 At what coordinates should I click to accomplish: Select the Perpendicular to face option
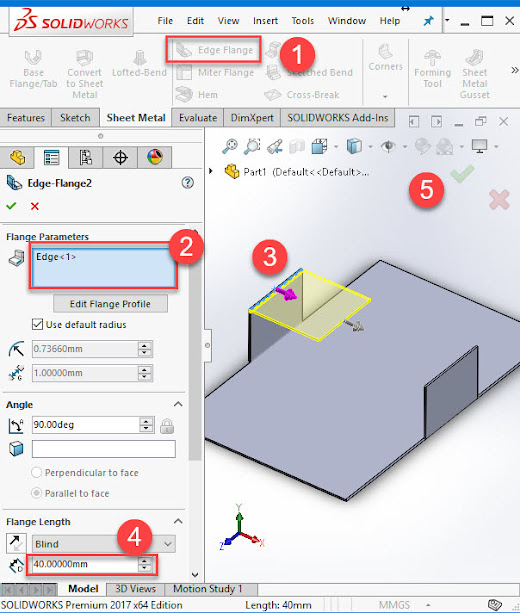[36, 473]
